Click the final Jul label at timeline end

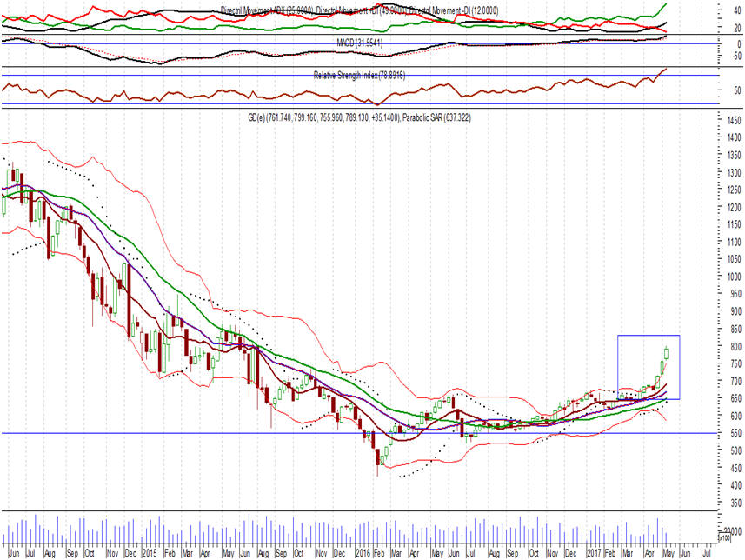click(704, 552)
